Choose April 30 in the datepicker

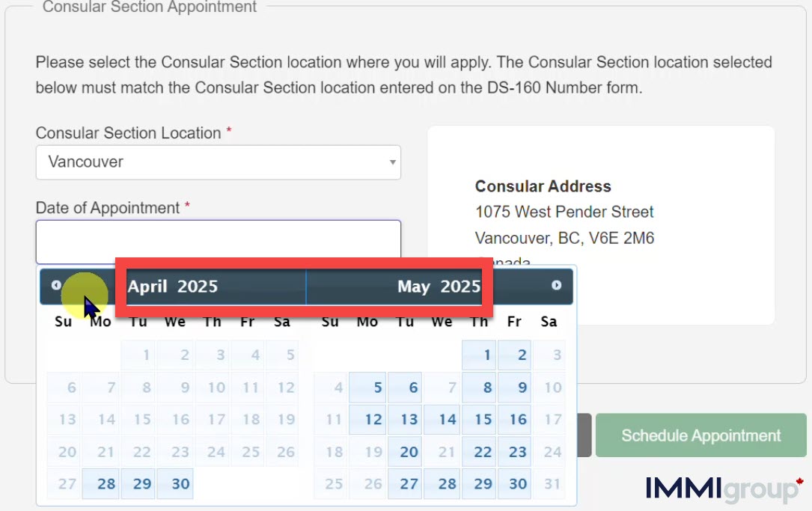point(175,484)
